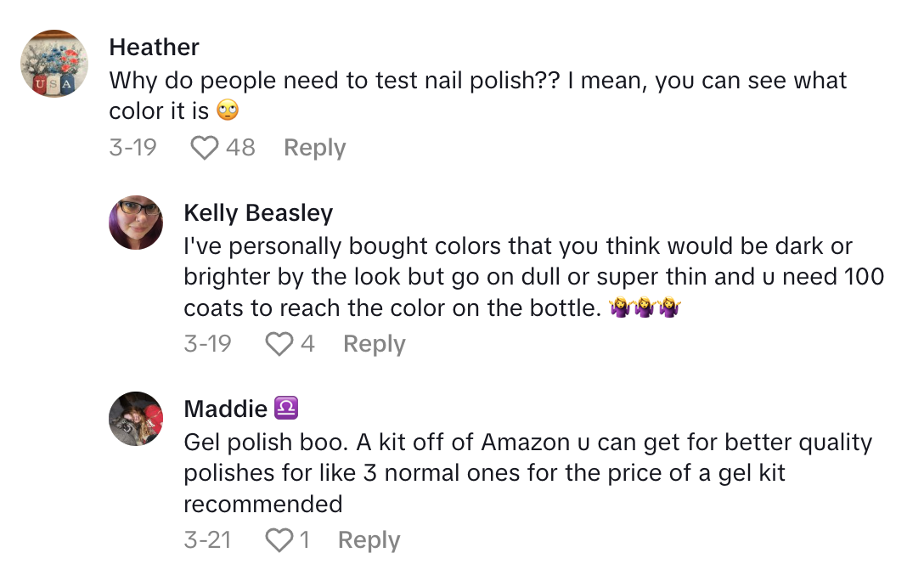Click the 48 likes count
924x581 pixels.
pyautogui.click(x=240, y=148)
